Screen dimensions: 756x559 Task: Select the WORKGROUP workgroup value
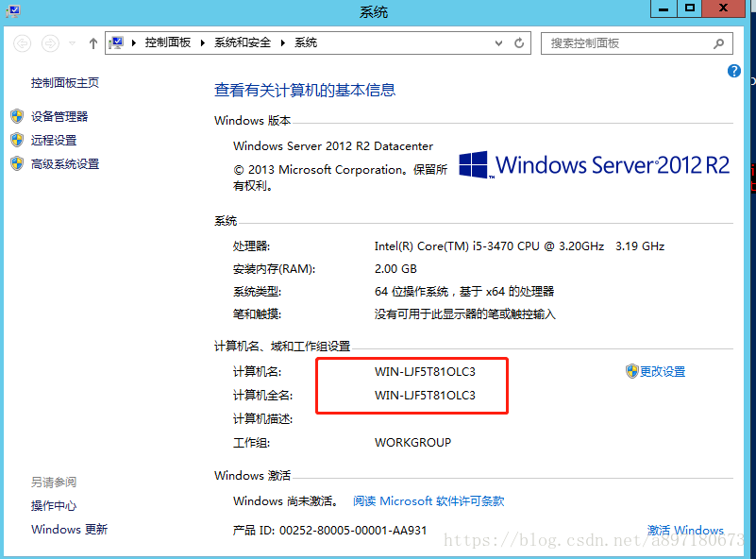coord(412,443)
